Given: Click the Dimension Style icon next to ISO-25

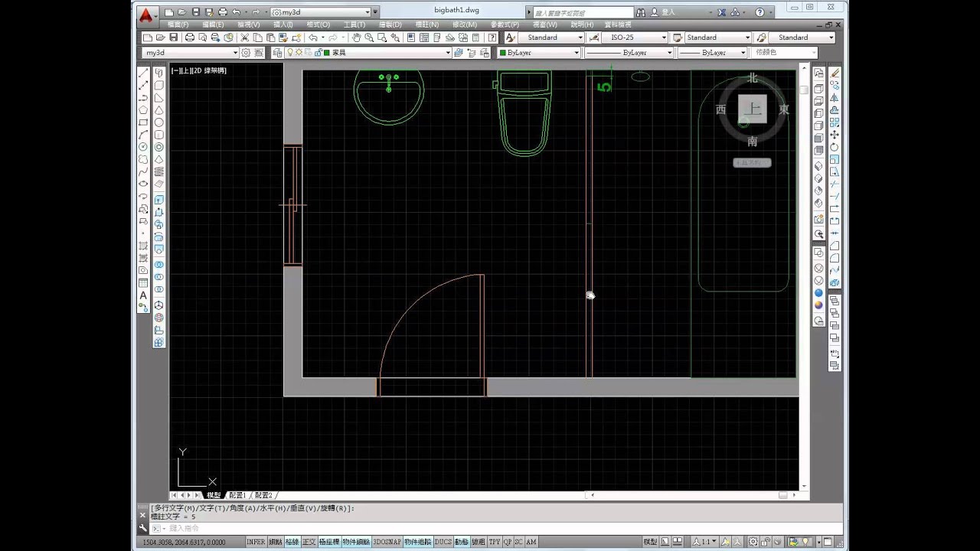Looking at the screenshot, I should 593,37.
